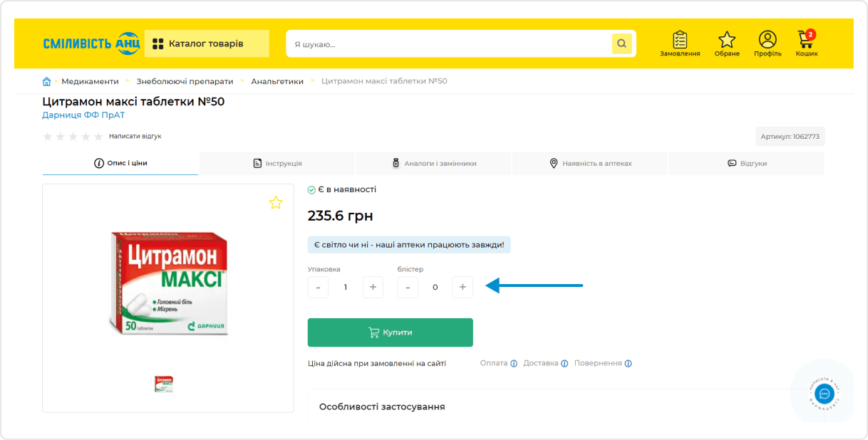The width and height of the screenshot is (868, 440).
Task: Click the search magnifier icon
Action: coord(621,43)
